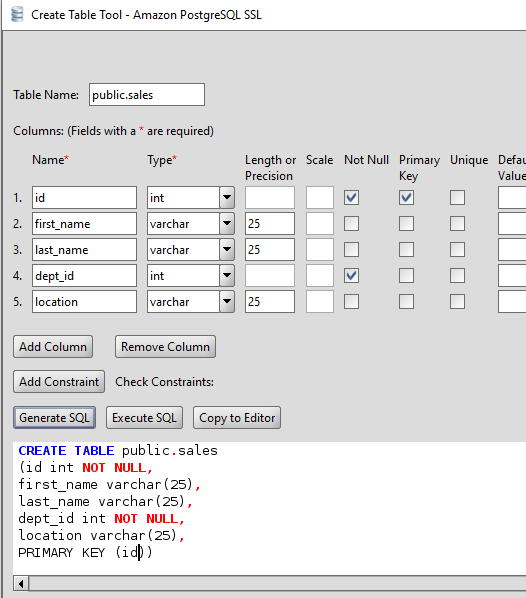526x598 pixels.
Task: Click the Default Value field for the last_name row
Action: (512, 249)
